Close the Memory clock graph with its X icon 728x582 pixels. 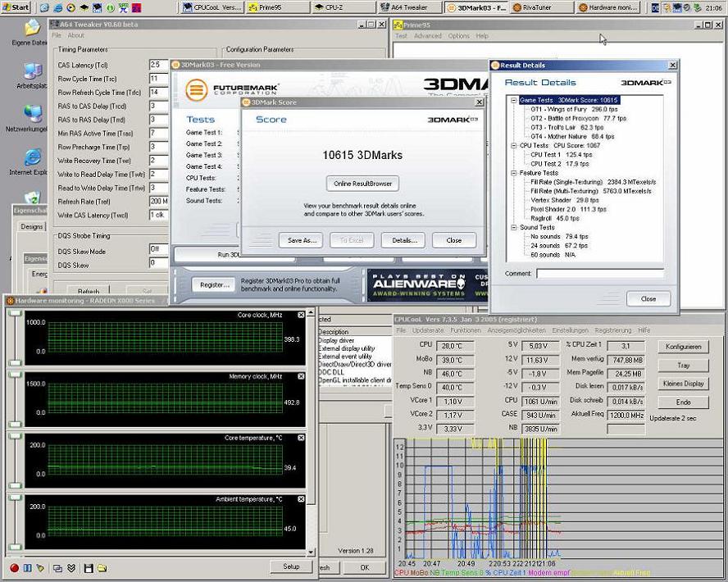(x=301, y=376)
